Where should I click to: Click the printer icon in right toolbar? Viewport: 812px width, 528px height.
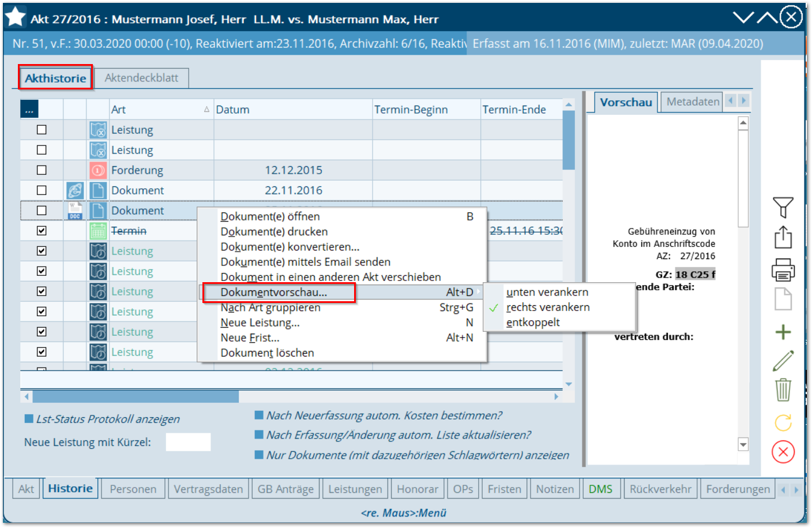click(783, 269)
